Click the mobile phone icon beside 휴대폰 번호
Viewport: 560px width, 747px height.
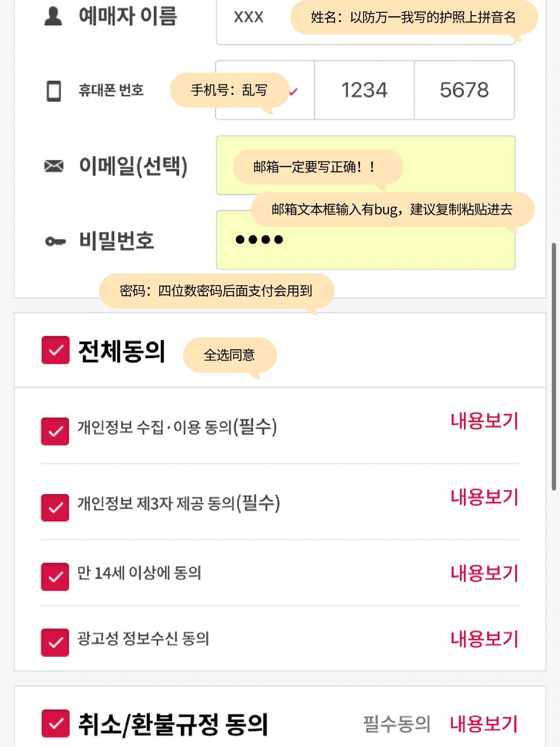tap(54, 91)
